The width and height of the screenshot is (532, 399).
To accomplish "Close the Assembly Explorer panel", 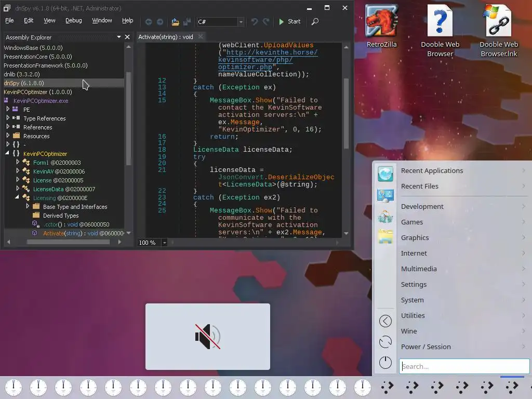I will pos(127,37).
